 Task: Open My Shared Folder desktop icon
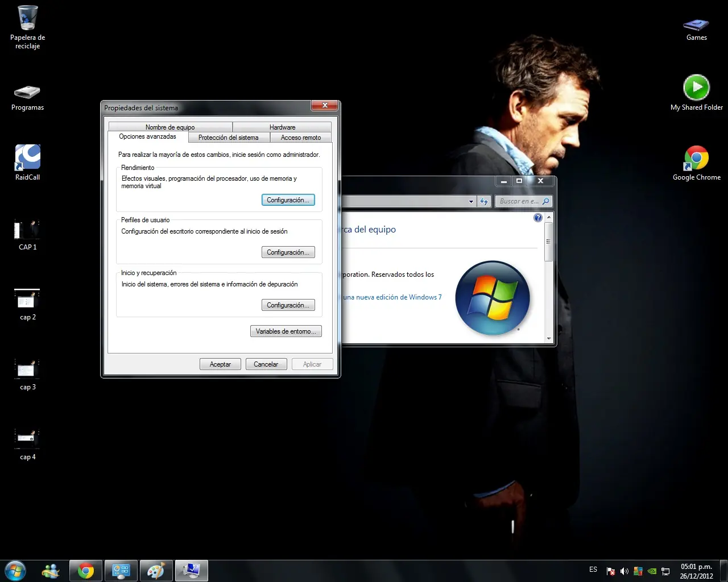696,89
